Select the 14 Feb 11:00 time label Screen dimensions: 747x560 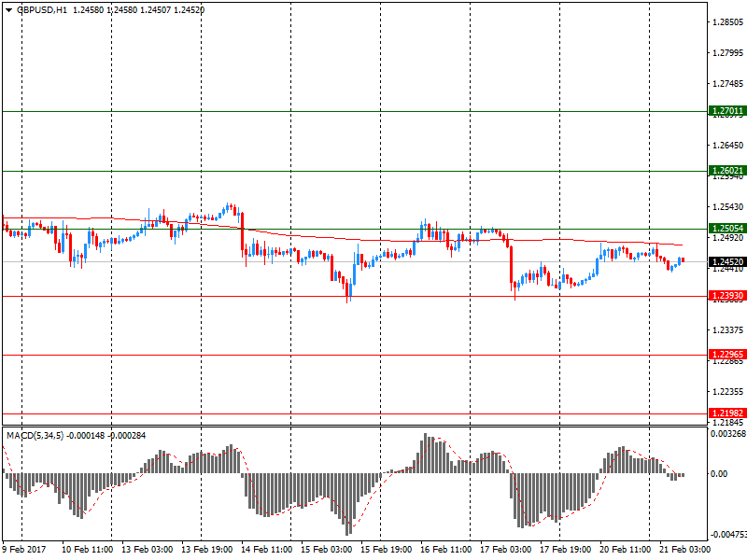[267, 550]
